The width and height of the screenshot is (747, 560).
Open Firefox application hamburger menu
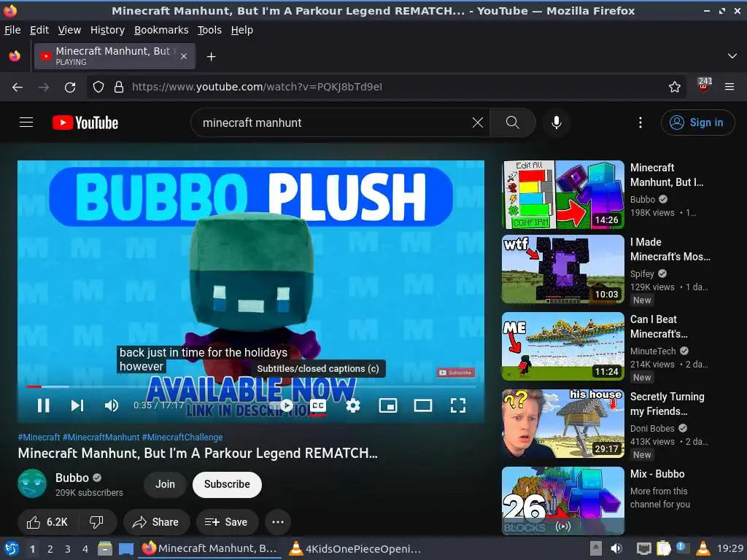tap(729, 87)
